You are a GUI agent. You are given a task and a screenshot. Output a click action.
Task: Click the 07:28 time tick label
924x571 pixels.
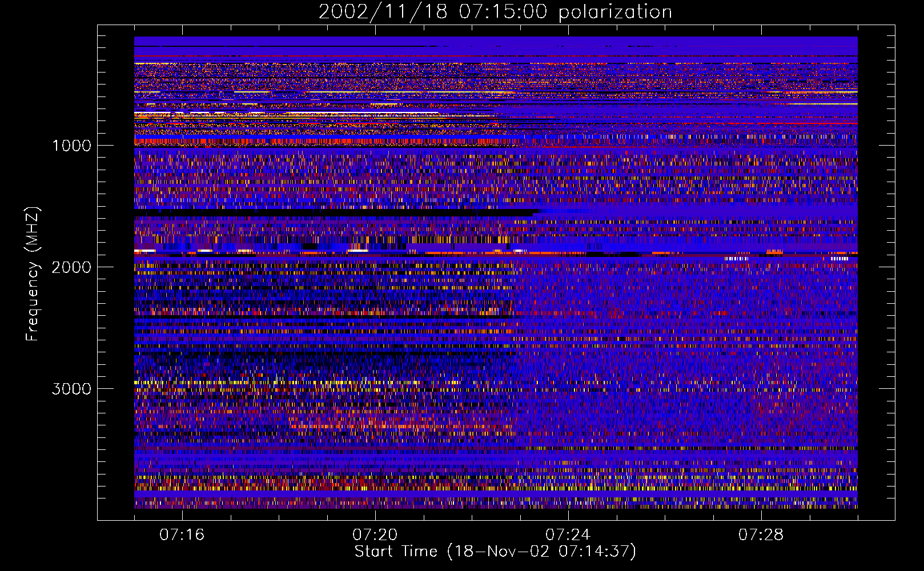[761, 535]
